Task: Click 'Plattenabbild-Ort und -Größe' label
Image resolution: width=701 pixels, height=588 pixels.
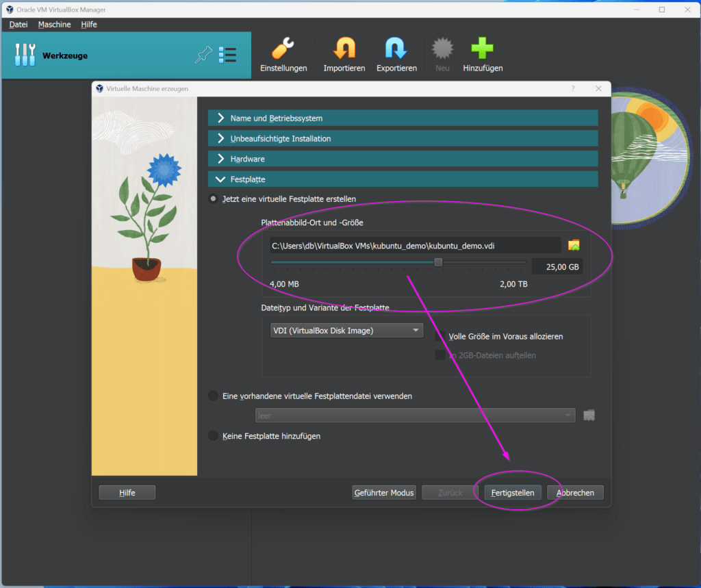Action: pos(312,222)
